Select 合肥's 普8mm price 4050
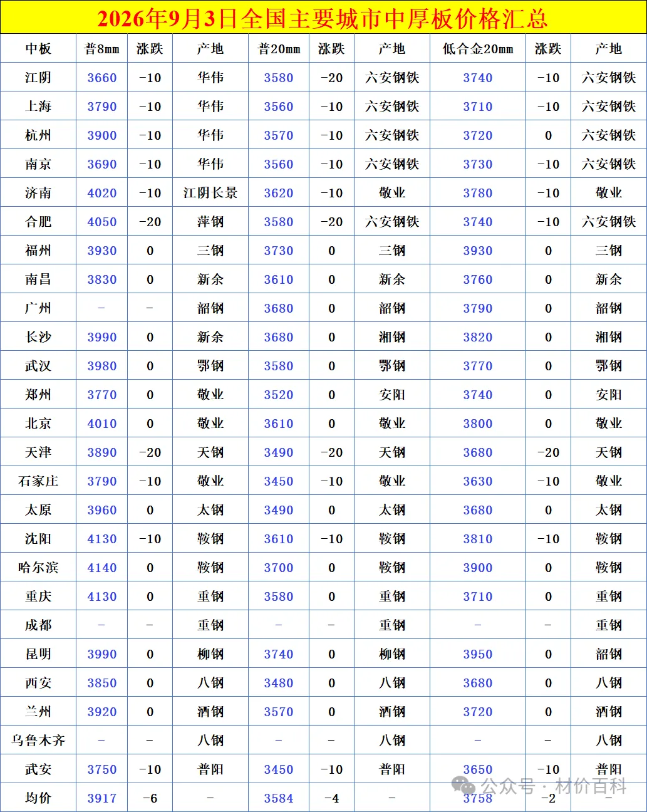 [x=102, y=222]
